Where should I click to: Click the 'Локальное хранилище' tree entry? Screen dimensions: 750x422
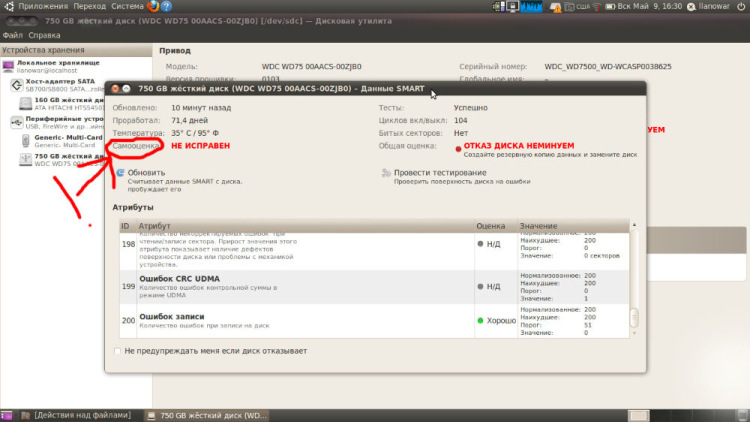coord(58,63)
